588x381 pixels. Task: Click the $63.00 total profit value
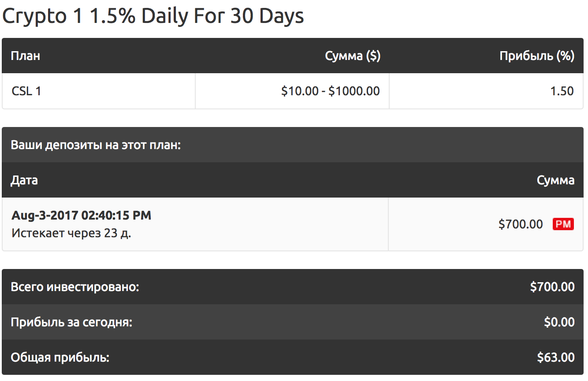(556, 358)
